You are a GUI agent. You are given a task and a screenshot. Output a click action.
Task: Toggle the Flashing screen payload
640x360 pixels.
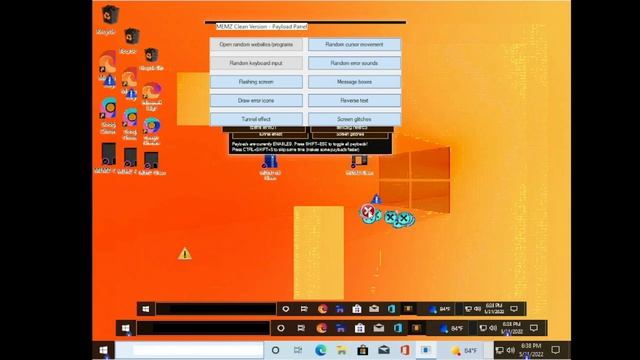[256, 82]
